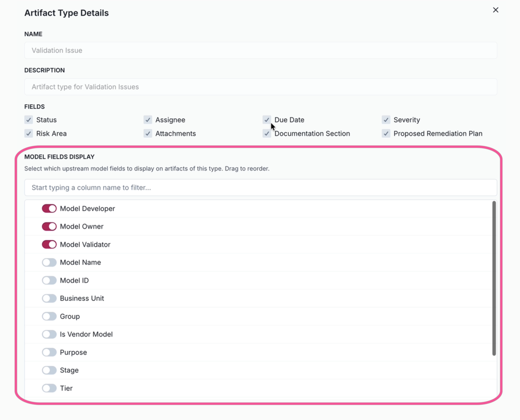Disable the Model Owner toggle
This screenshot has width=520, height=420.
[x=49, y=226]
